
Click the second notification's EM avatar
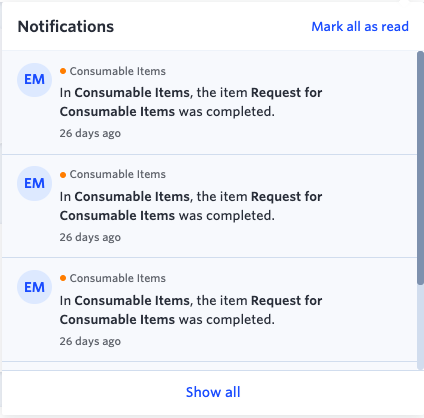[x=34, y=183]
